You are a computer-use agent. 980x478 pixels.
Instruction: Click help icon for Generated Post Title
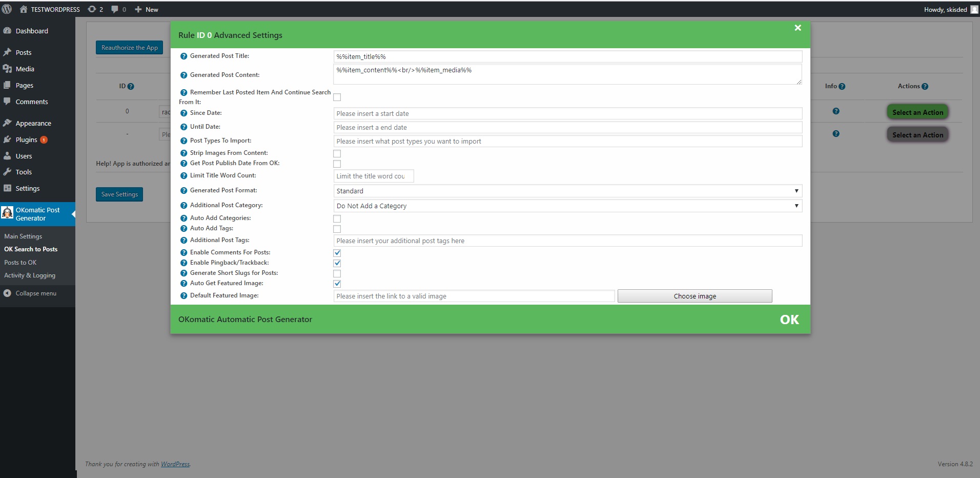(x=183, y=56)
